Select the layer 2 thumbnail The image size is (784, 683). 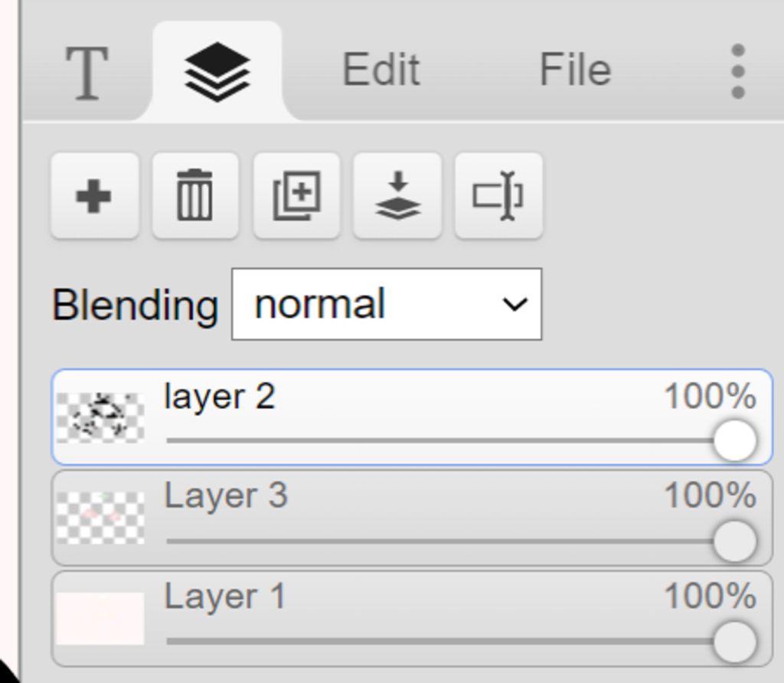click(x=100, y=417)
